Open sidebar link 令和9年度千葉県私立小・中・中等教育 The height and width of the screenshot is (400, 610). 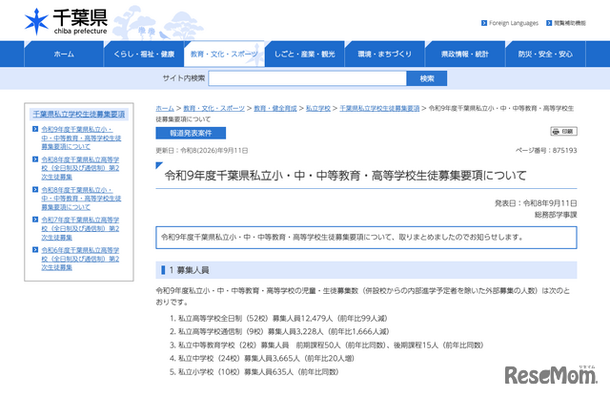(81, 138)
